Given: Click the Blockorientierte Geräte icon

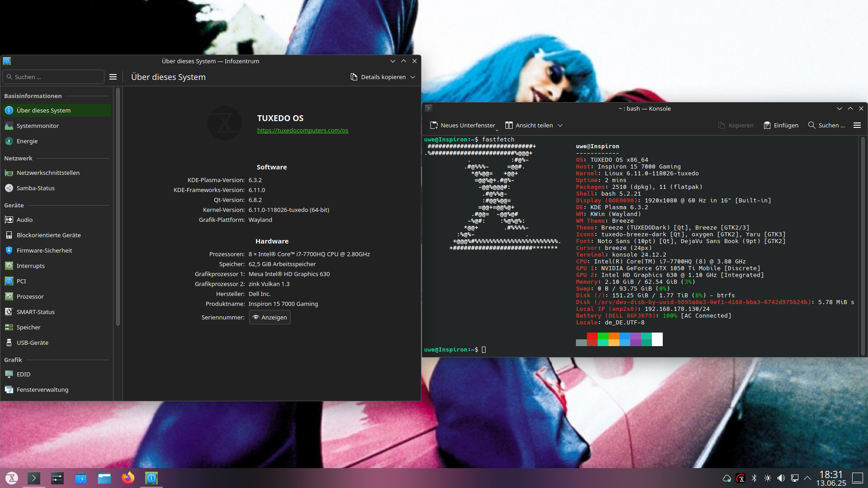Looking at the screenshot, I should pyautogui.click(x=9, y=235).
